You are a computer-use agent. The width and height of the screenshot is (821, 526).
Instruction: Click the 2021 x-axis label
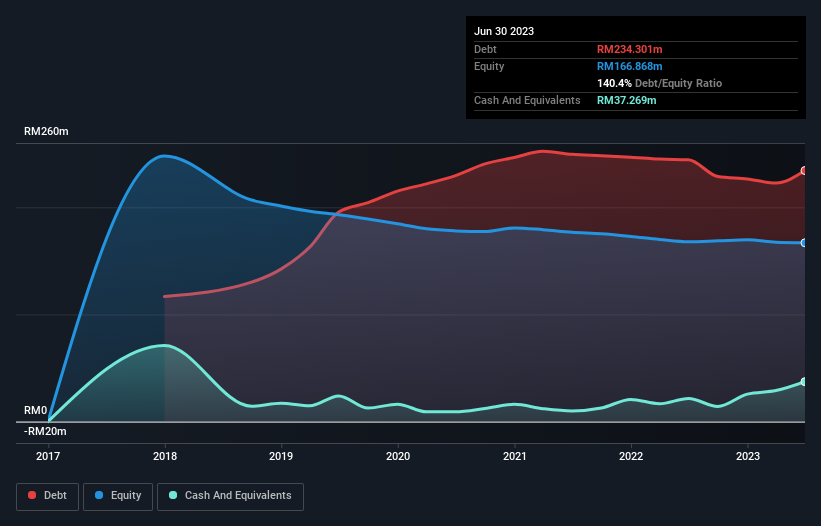click(x=515, y=456)
